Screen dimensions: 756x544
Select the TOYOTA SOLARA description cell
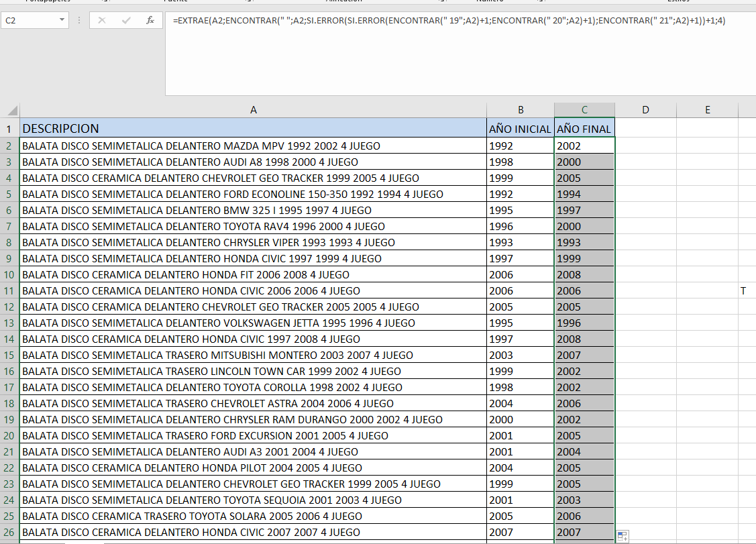click(253, 516)
